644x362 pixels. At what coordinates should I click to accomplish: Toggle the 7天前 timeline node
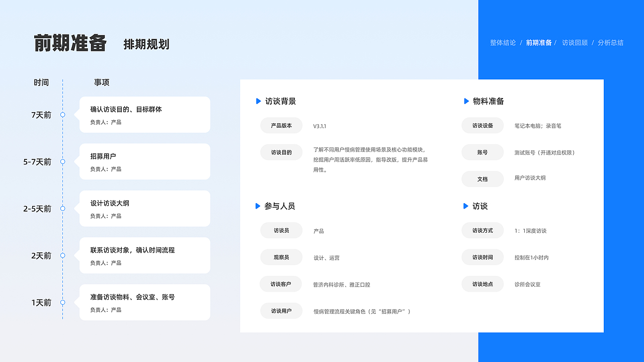click(x=62, y=115)
